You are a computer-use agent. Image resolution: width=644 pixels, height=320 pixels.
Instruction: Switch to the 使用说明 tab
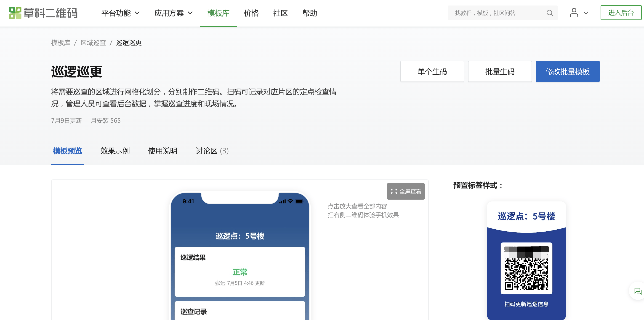(162, 151)
